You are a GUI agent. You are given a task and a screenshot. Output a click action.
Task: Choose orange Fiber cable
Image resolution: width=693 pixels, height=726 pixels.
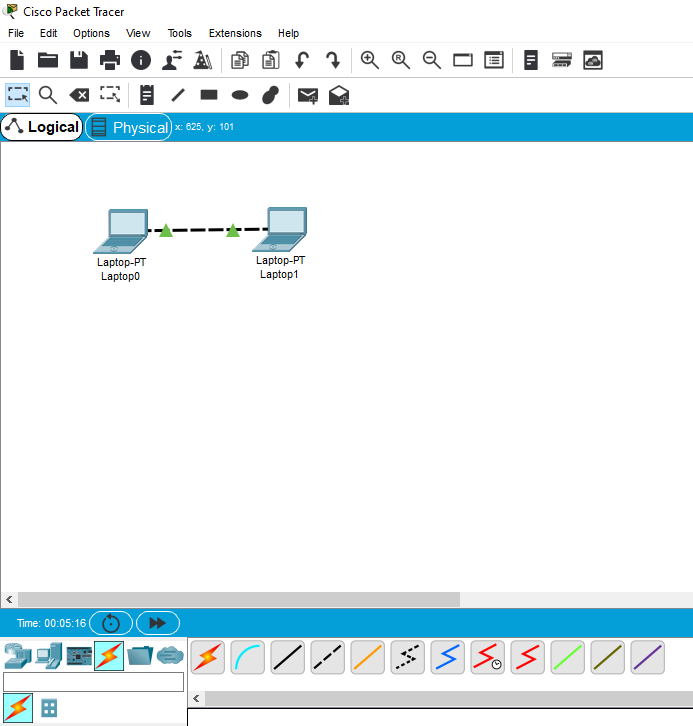pos(368,657)
